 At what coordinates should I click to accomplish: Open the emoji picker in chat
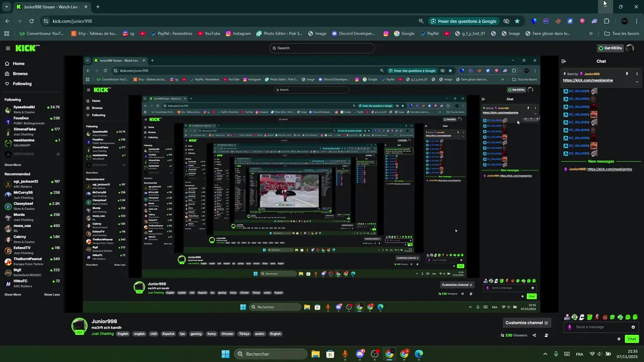[633, 327]
